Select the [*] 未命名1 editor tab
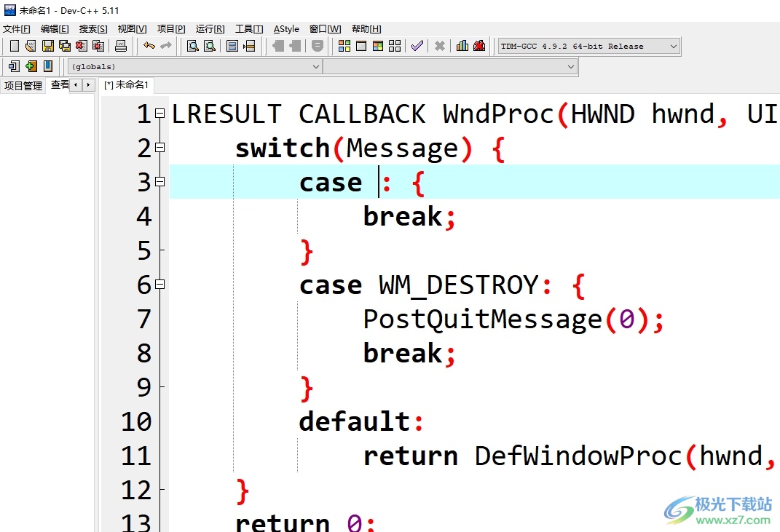780x532 pixels. (126, 85)
